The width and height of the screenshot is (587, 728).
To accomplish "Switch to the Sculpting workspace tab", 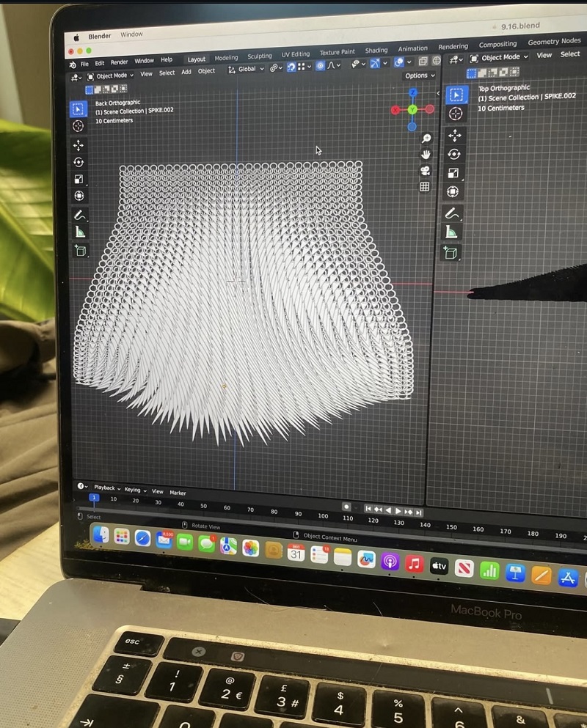I will [x=259, y=56].
